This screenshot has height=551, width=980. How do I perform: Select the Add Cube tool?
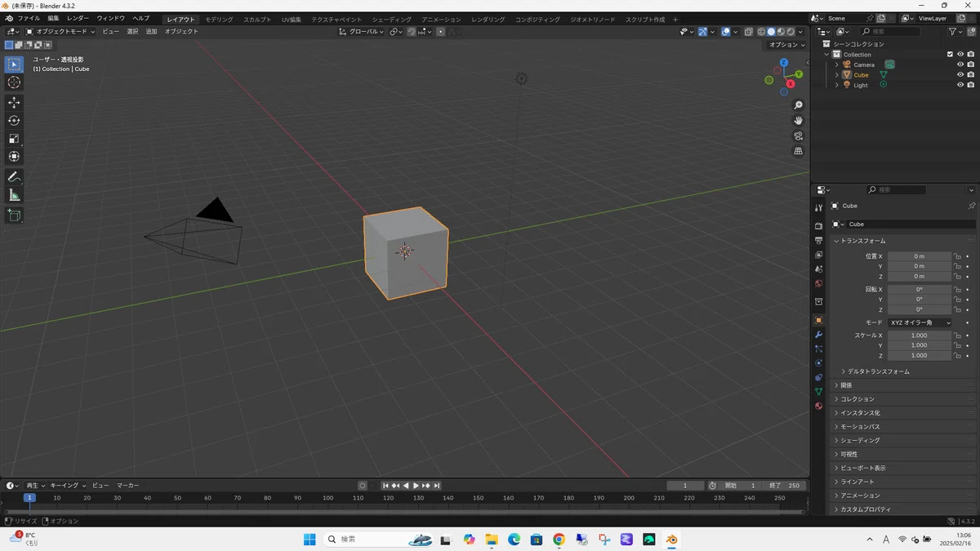14,216
